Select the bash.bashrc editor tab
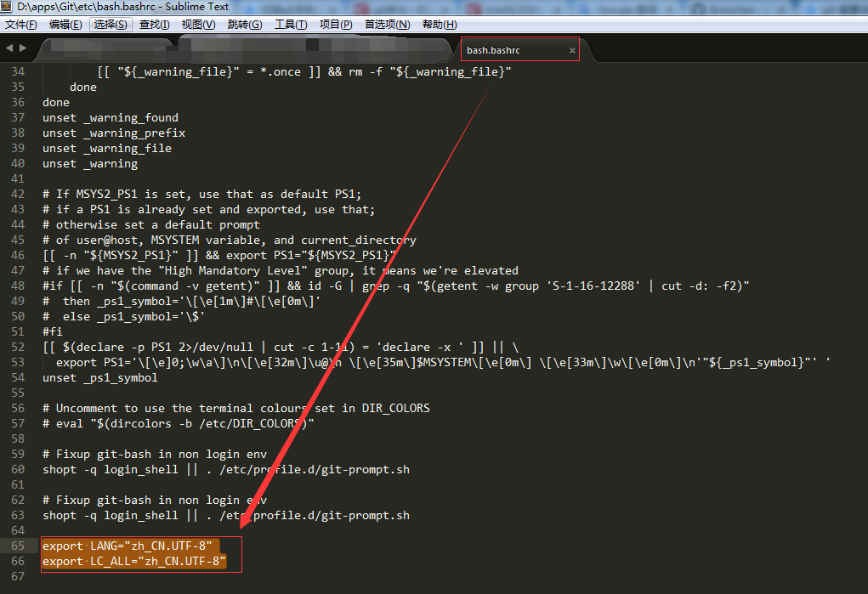Viewport: 868px width, 594px height. click(502, 49)
